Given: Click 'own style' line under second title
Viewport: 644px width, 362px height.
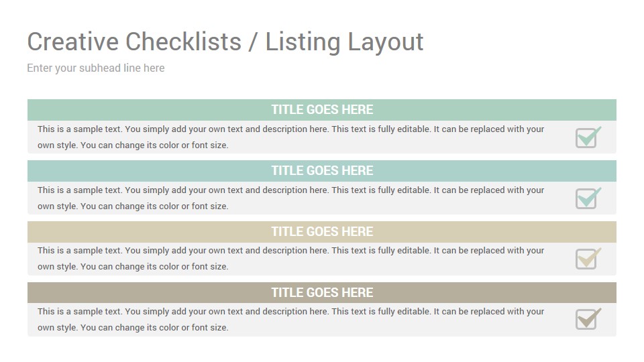Looking at the screenshot, I should click(133, 206).
